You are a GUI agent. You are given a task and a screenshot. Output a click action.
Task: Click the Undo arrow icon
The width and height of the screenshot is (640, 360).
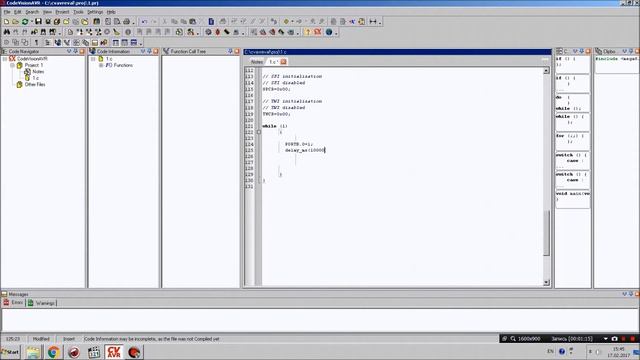[x=144, y=22]
